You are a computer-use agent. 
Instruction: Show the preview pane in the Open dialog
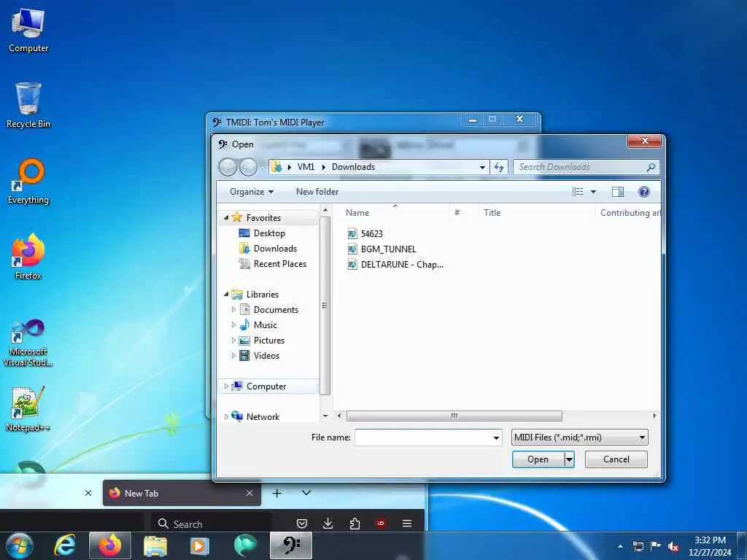(618, 192)
